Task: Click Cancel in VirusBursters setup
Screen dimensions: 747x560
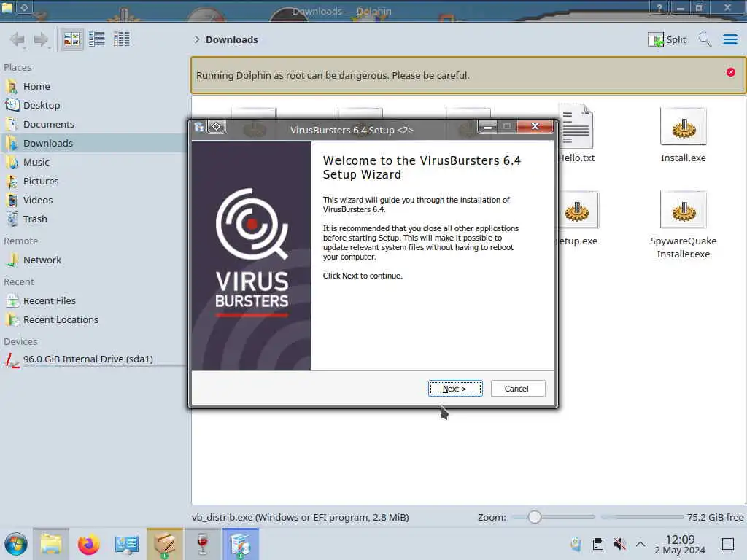Action: pyautogui.click(x=518, y=389)
